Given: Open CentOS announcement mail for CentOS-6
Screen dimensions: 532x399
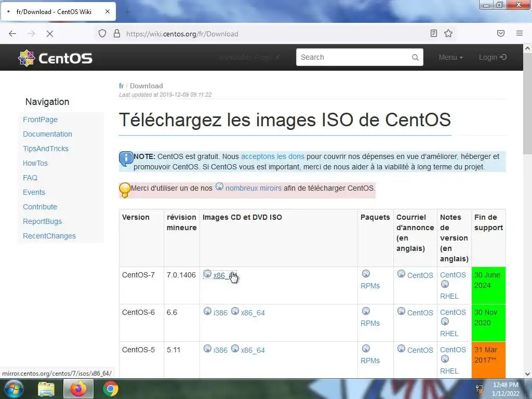Looking at the screenshot, I should [420, 312].
